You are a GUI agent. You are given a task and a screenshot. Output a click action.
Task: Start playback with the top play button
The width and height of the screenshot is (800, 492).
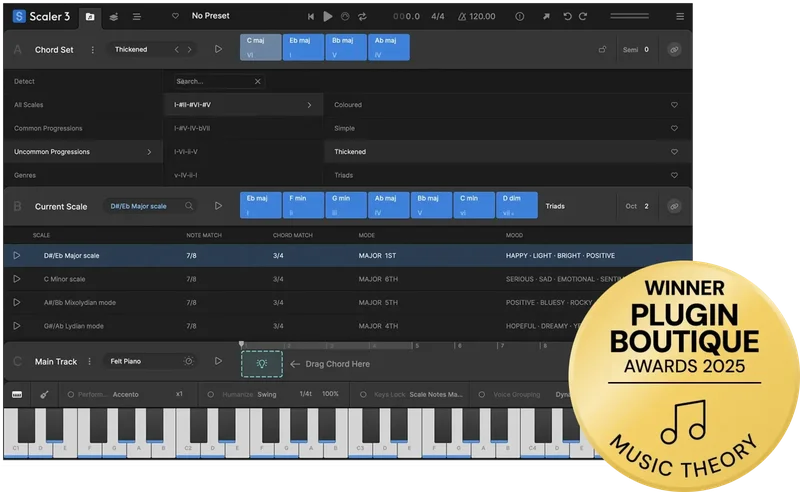coord(328,16)
